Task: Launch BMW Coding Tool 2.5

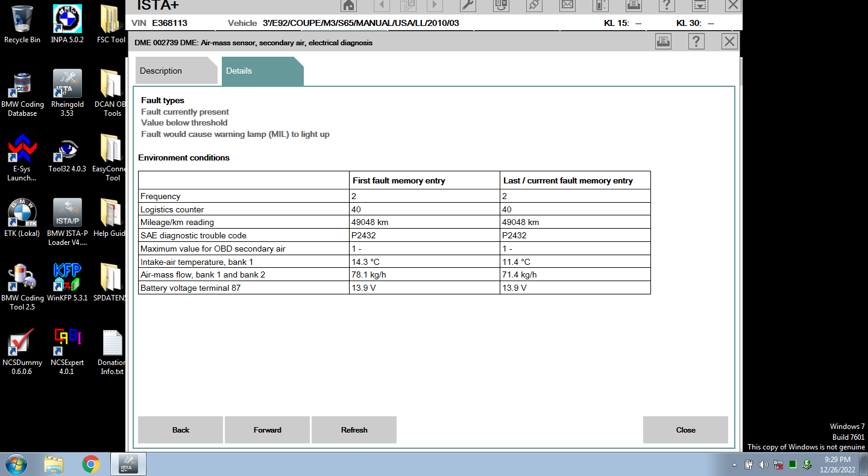Action: (22, 287)
